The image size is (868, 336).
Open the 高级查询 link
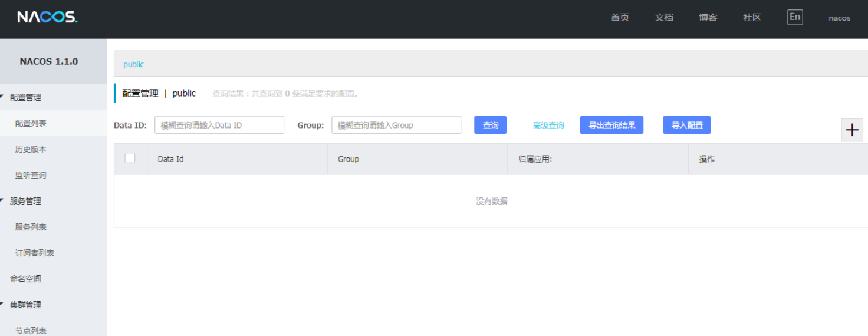click(548, 126)
